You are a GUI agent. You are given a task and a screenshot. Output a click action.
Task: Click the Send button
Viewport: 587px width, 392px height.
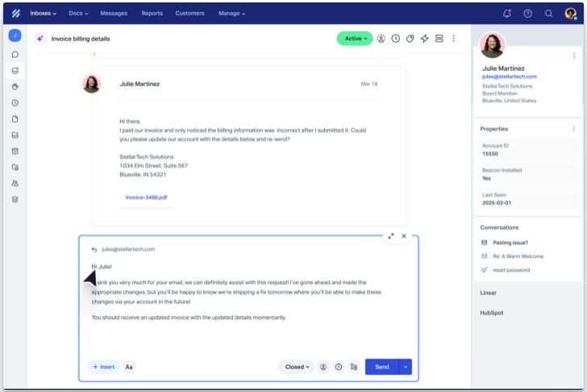coord(381,367)
